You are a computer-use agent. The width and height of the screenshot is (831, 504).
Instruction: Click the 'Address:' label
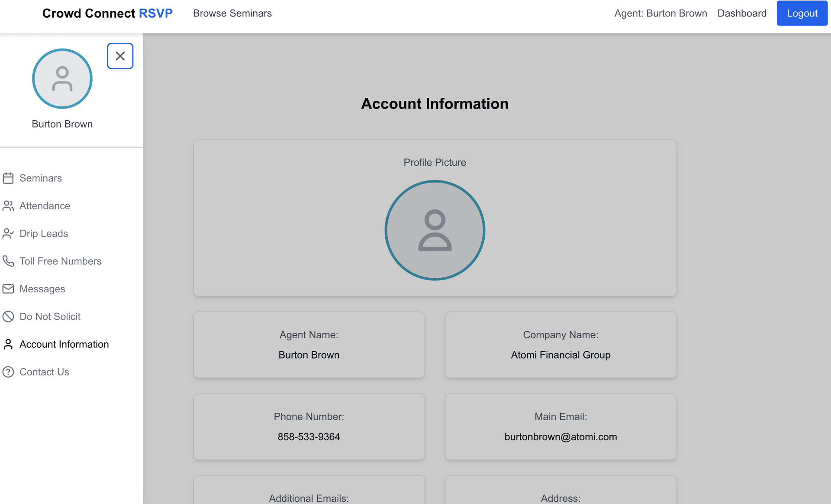click(560, 498)
